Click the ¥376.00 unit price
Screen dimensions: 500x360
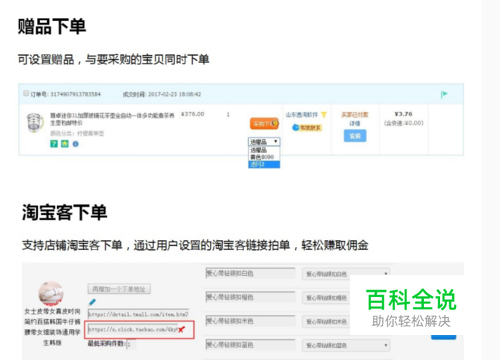tap(193, 114)
